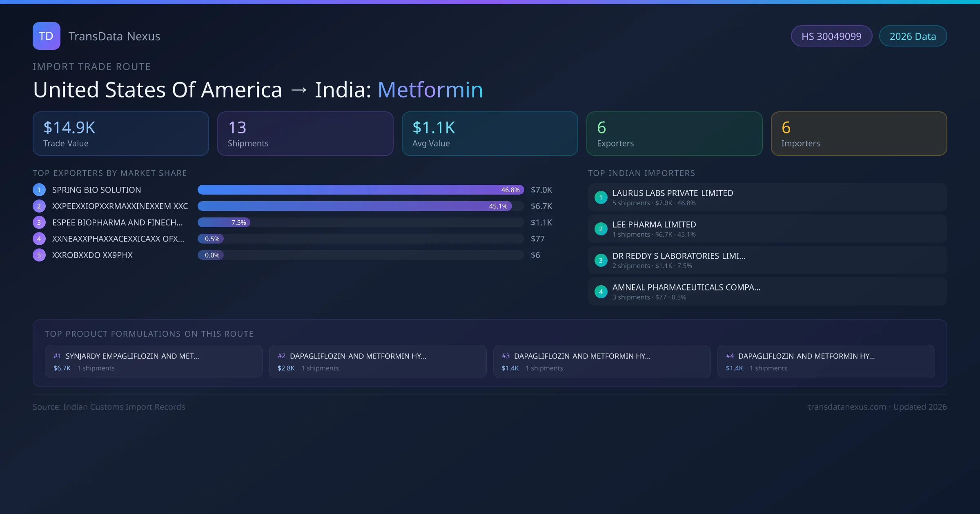This screenshot has height=514, width=980.
Task: Select the 6 Exporters stat card
Action: [674, 133]
